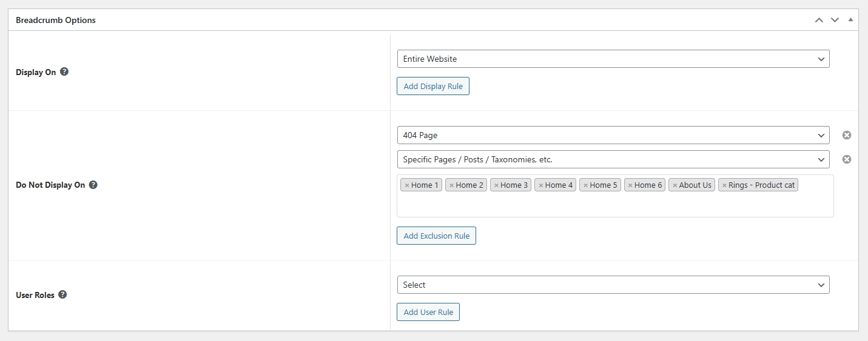Remove the 404 Page exclusion rule

coord(847,135)
